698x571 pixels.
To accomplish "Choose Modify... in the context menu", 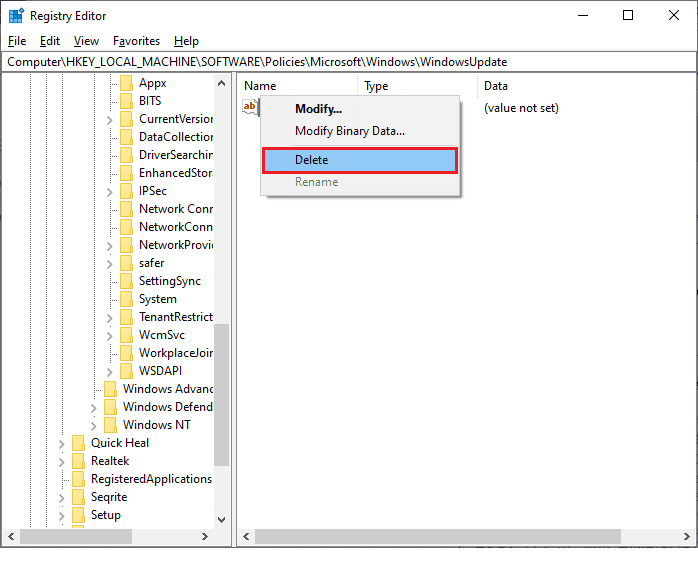I will (360, 109).
